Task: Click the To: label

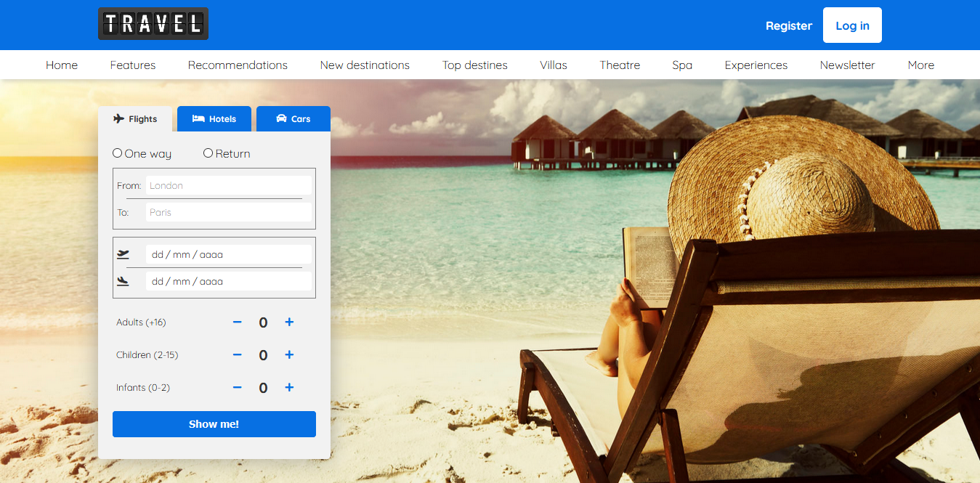Action: pyautogui.click(x=123, y=212)
